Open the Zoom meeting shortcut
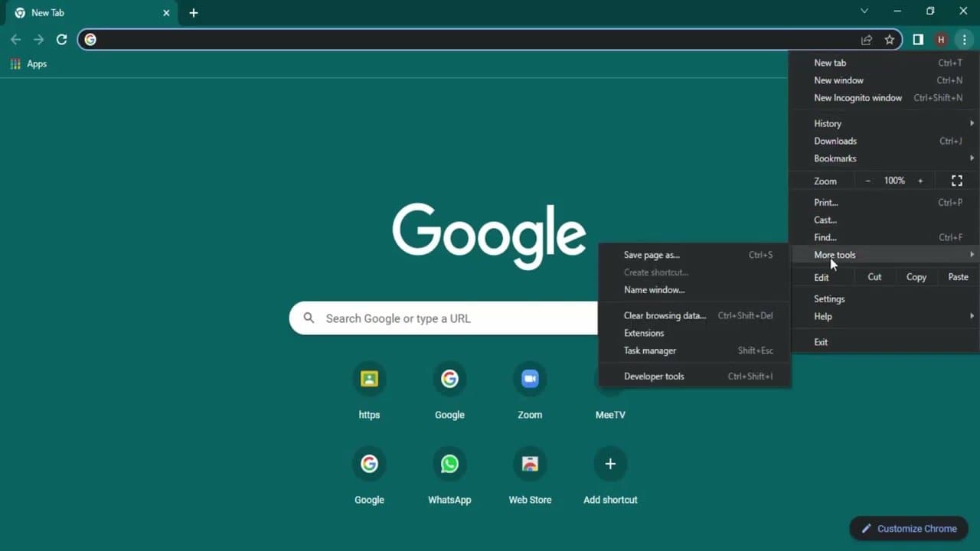Screen dimensions: 980x551 point(530,378)
